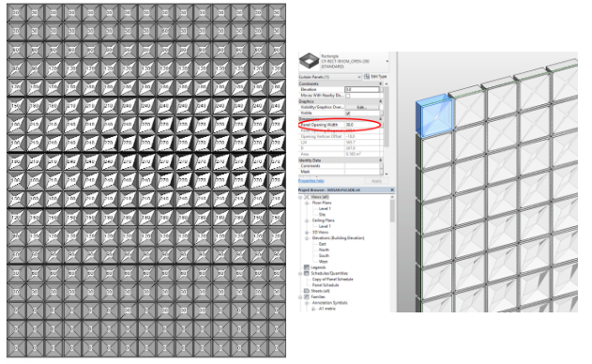This screenshot has width=592, height=364.
Task: Open the West elevation view
Action: click(323, 262)
